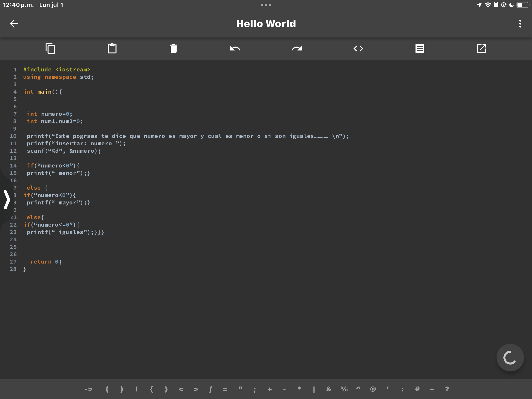532x399 pixels.
Task: Tap the back arrow in header
Action: [x=14, y=24]
